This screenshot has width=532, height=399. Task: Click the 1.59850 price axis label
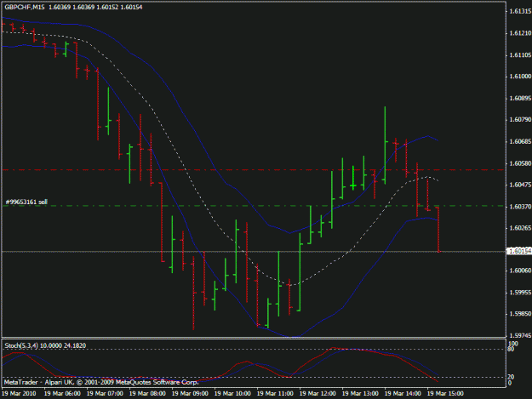(520, 314)
